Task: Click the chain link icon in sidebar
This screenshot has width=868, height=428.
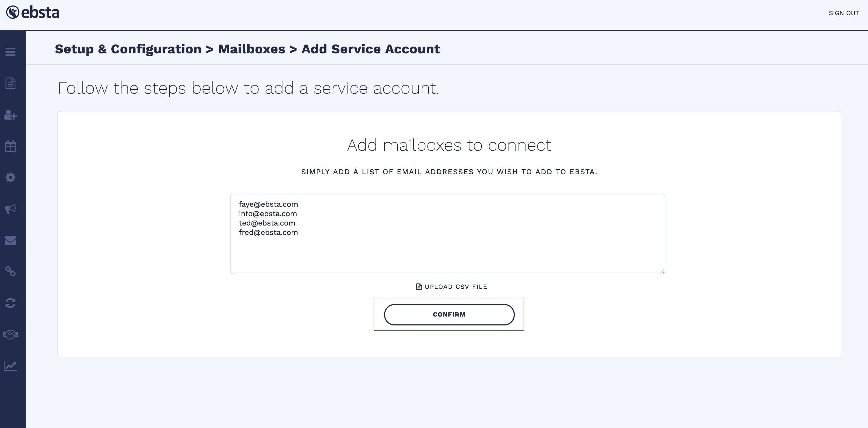Action: [x=10, y=271]
